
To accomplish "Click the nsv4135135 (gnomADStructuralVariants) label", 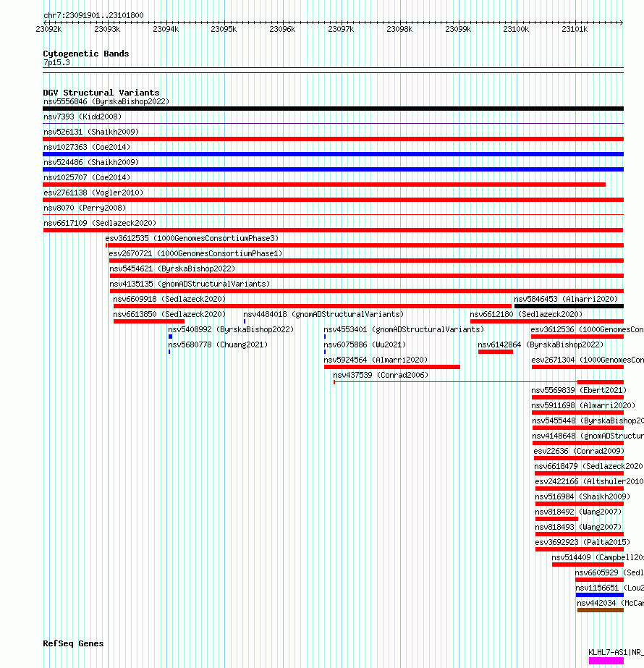I will pyautogui.click(x=190, y=284).
